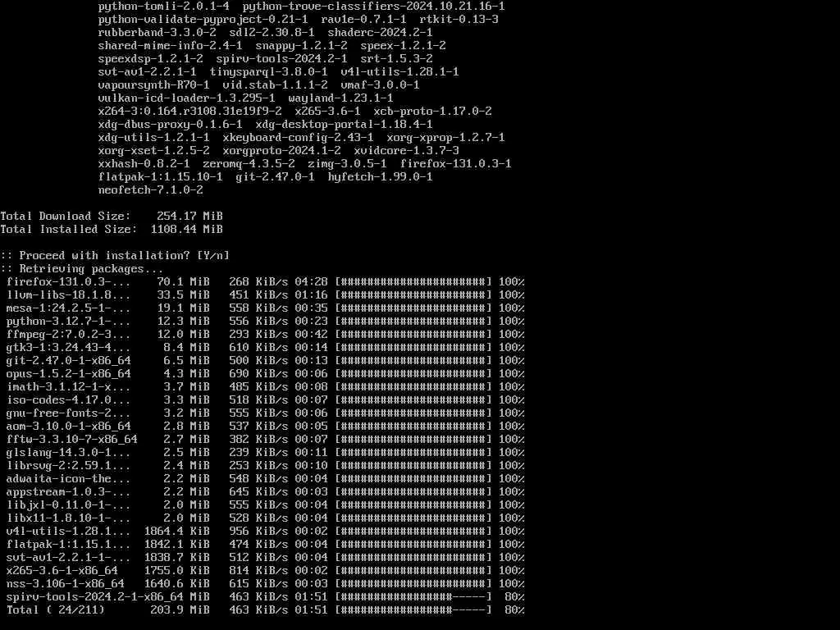Image resolution: width=840 pixels, height=630 pixels.
Task: Select the mesa-1:24.2.5 package name
Action: 69,308
